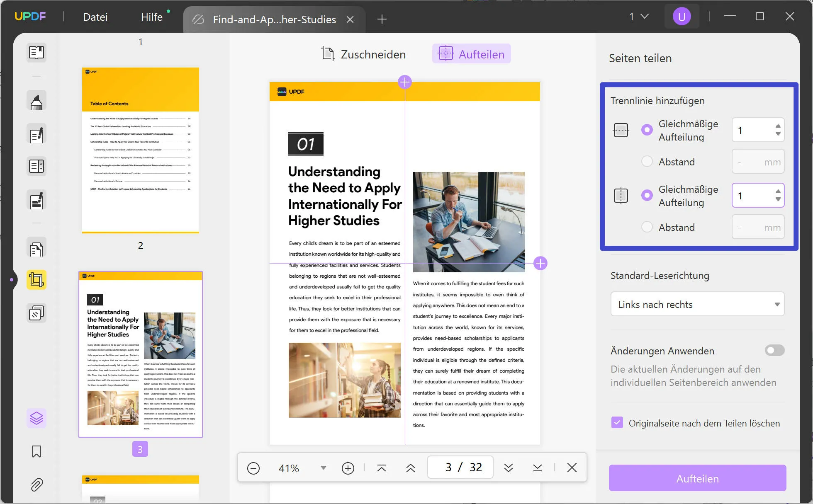Viewport: 813px width, 504px height.
Task: Open the Redact tool in sidebar
Action: click(x=37, y=200)
